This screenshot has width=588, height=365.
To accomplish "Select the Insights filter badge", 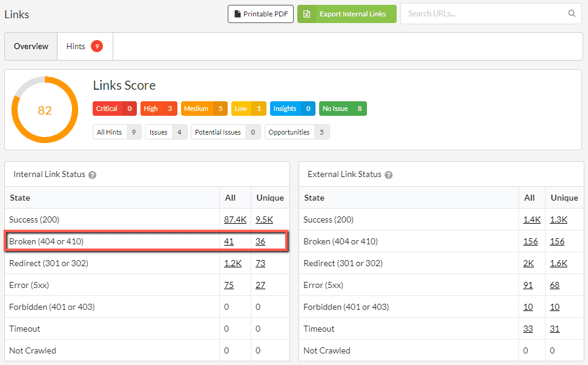I will [292, 109].
